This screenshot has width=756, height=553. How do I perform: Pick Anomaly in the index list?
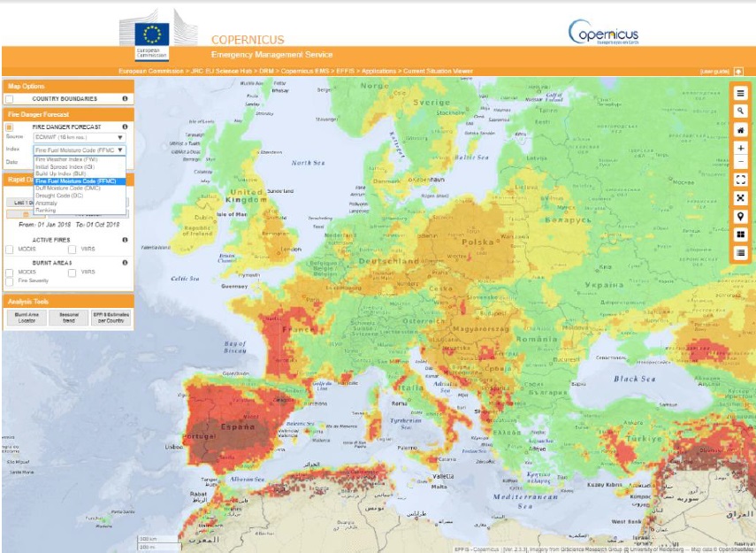click(x=47, y=203)
